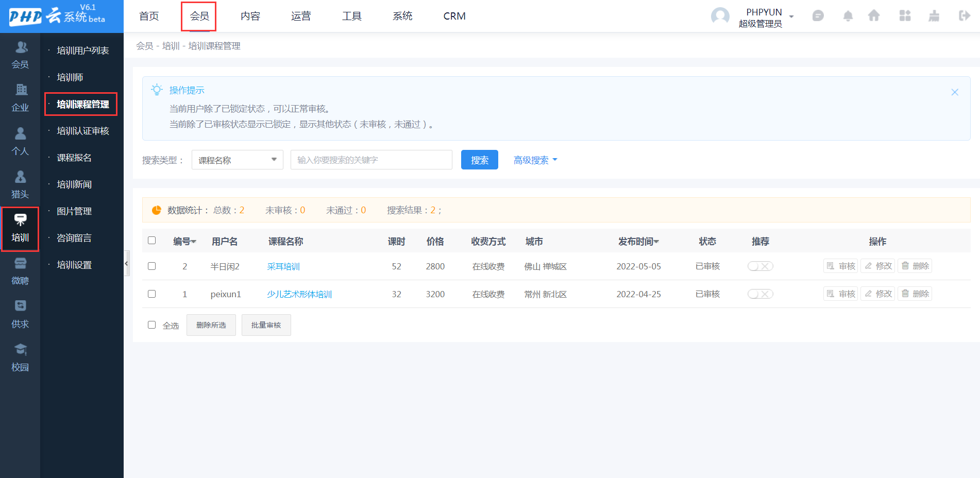Go to site home via house icon

tap(874, 16)
